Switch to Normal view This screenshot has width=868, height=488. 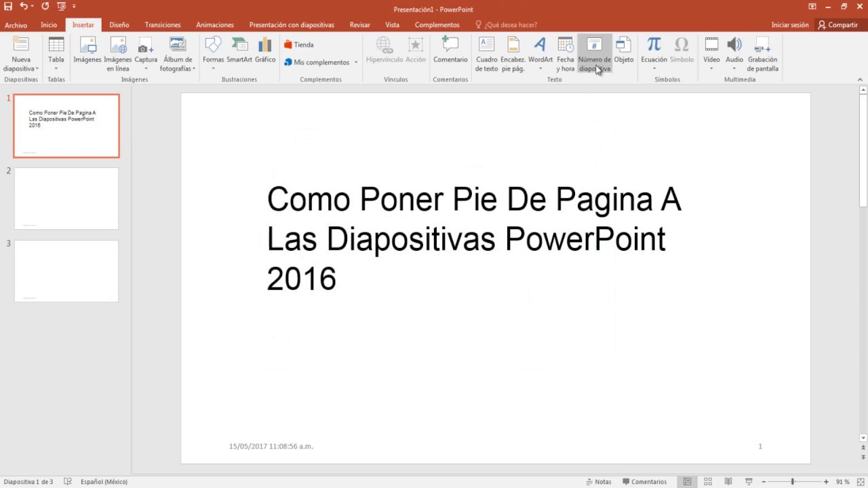688,482
